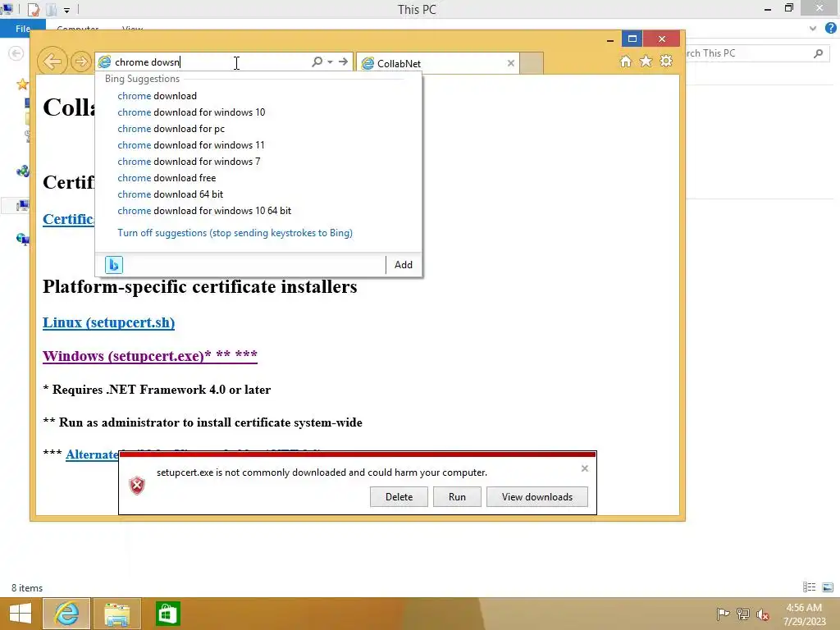
Task: Open a new blank tab
Action: point(532,63)
